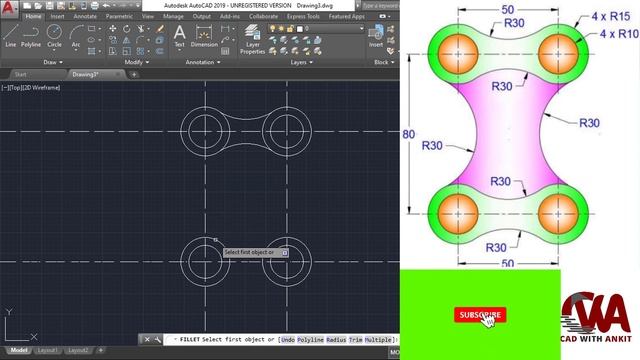The height and width of the screenshot is (360, 640).
Task: Choose Undo option in command line
Action: point(288,340)
